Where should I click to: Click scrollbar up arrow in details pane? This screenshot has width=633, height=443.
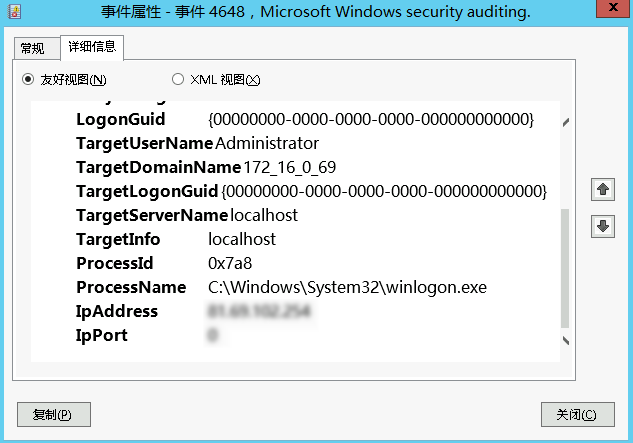[566, 122]
